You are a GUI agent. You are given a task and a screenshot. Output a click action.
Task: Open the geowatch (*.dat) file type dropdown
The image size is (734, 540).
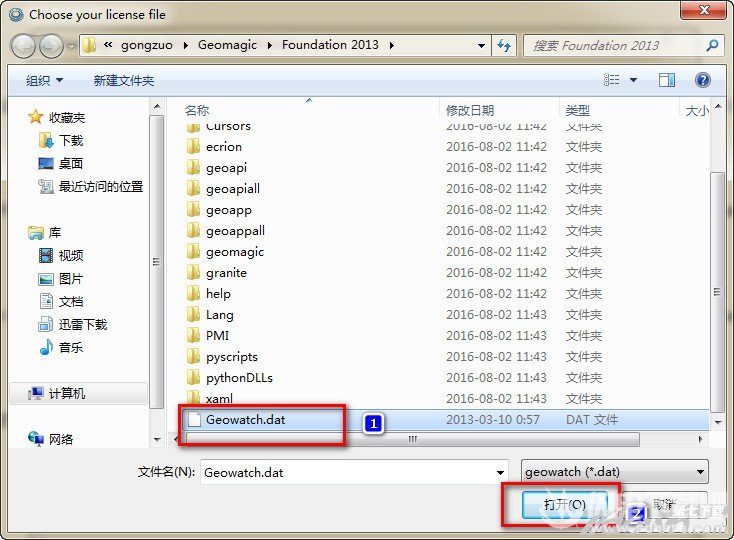[x=615, y=472]
